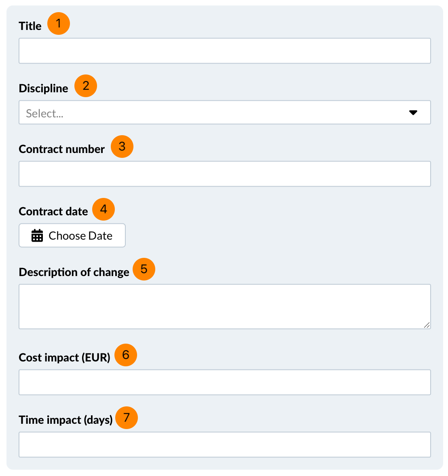Click badge 5 beside Description of change
This screenshot has width=448, height=476.
(144, 269)
